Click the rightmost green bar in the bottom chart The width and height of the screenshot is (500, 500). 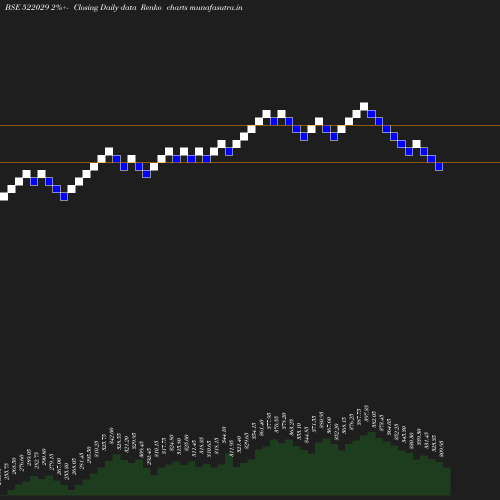point(447,481)
